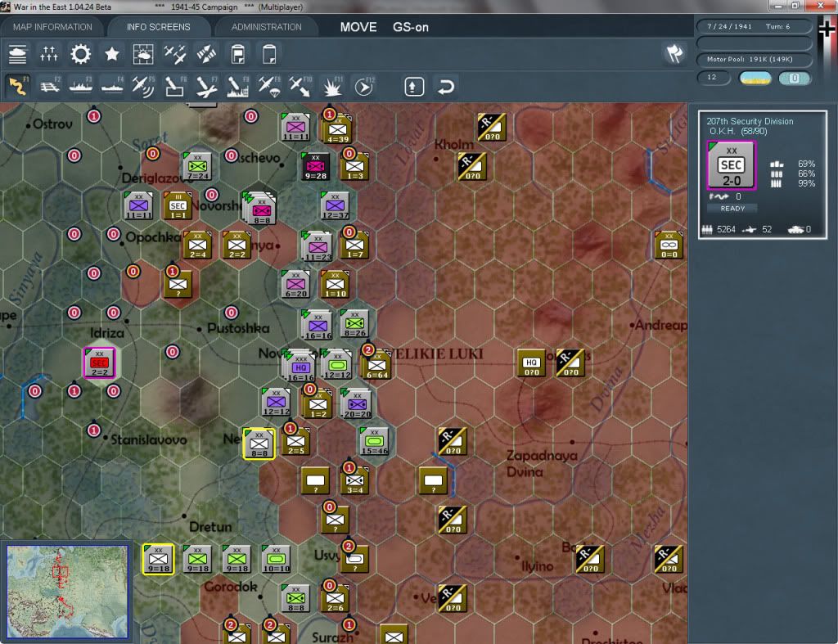Open the air doctrine planes icon
The height and width of the screenshot is (644, 838).
(x=175, y=54)
